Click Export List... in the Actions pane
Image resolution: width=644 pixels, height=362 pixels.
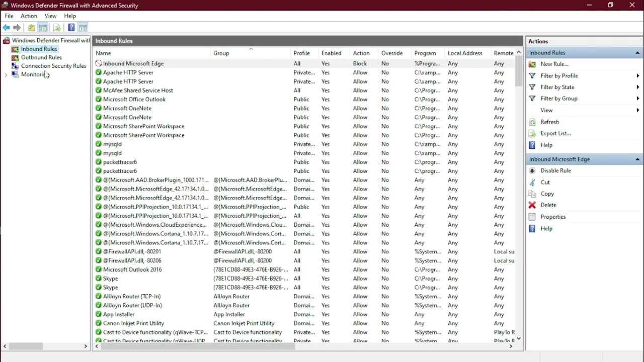[555, 133]
